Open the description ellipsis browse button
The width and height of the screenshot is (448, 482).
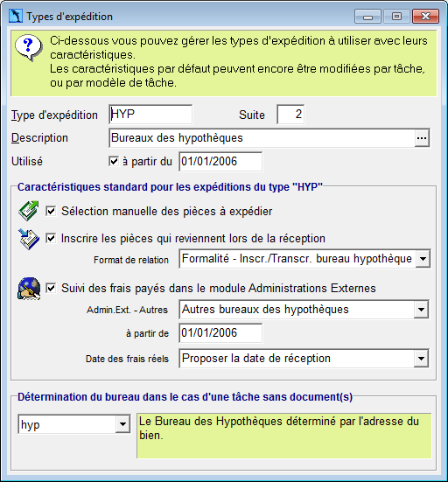[422, 138]
